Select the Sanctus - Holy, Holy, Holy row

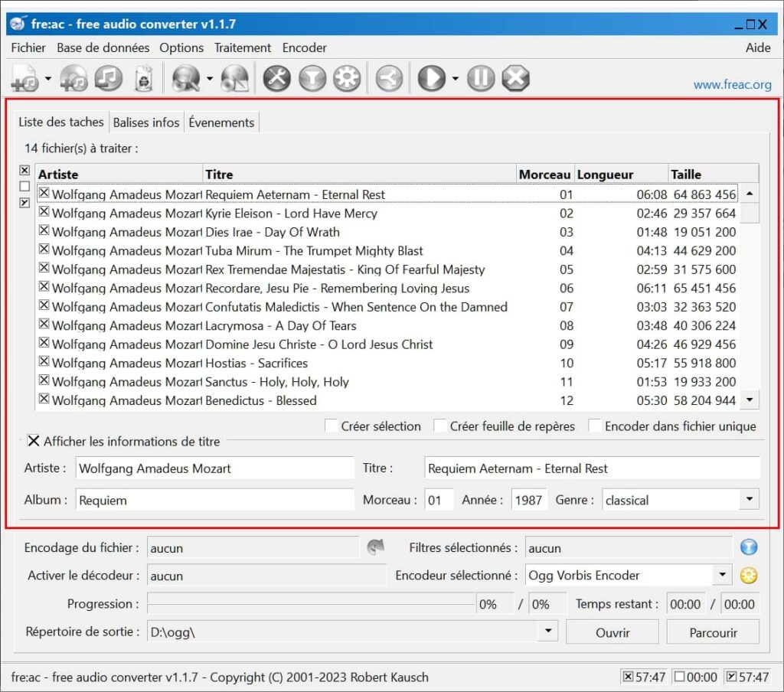click(387, 381)
